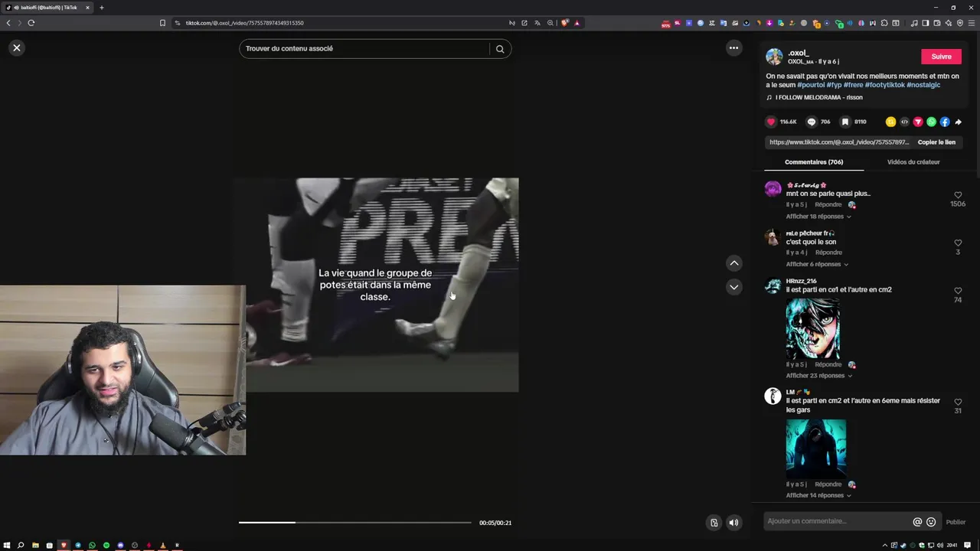Image resolution: width=980 pixels, height=551 pixels.
Task: Open the #footytiktok hashtag
Action: [884, 85]
